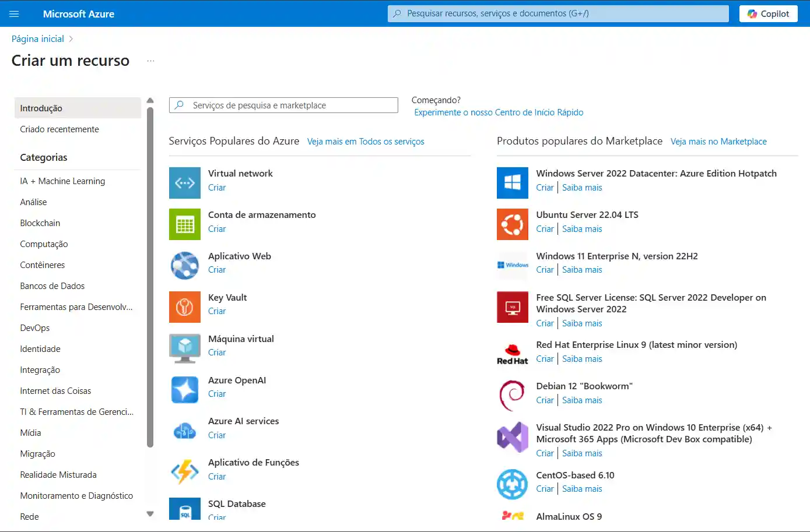The height and width of the screenshot is (532, 810).
Task: Click the Aplicativo de Funções icon
Action: [185, 472]
